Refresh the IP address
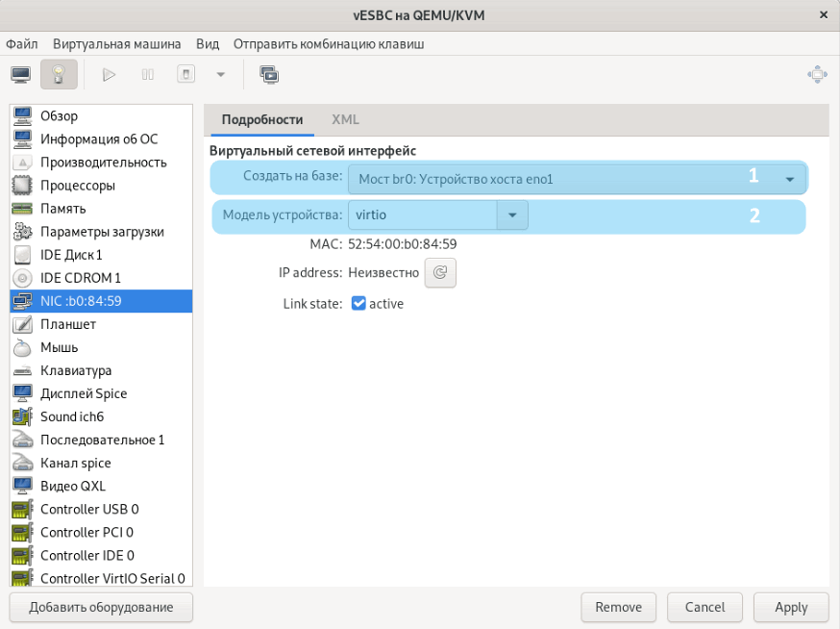 (x=440, y=273)
